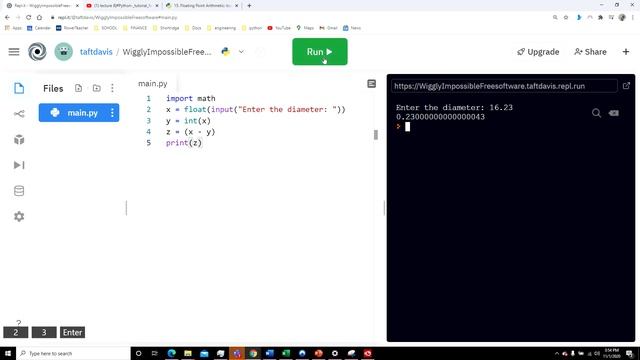Open the Debugger sidebar icon
640x360 pixels.
tap(19, 165)
